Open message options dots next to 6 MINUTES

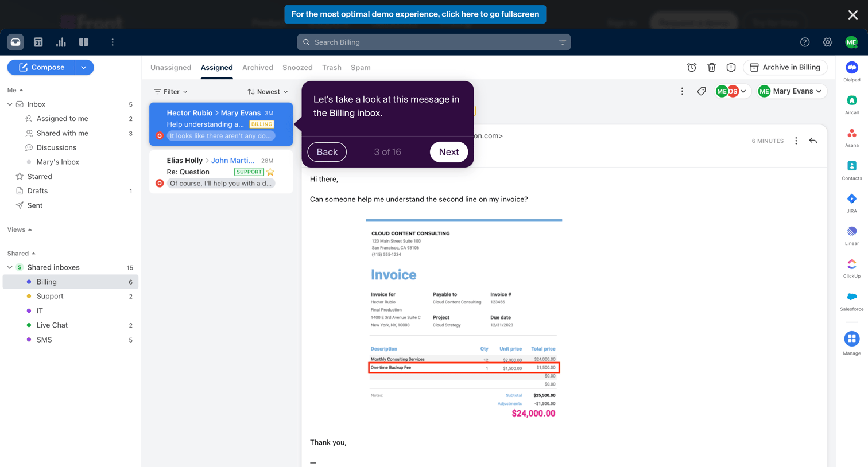(796, 141)
